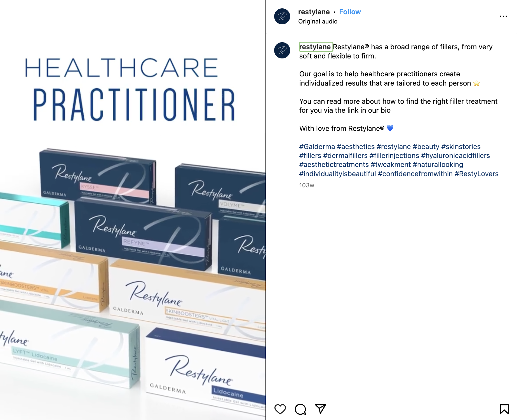517x420 pixels.
Task: Open the #dermalfillers hashtag
Action: (345, 155)
